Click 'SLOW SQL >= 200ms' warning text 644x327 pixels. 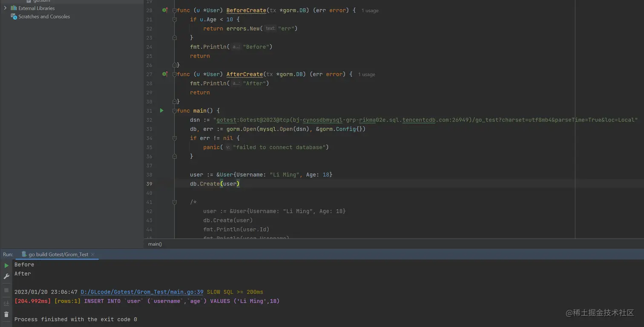coord(235,292)
